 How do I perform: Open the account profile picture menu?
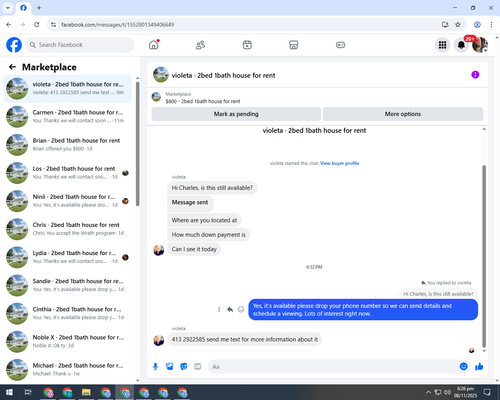click(480, 45)
